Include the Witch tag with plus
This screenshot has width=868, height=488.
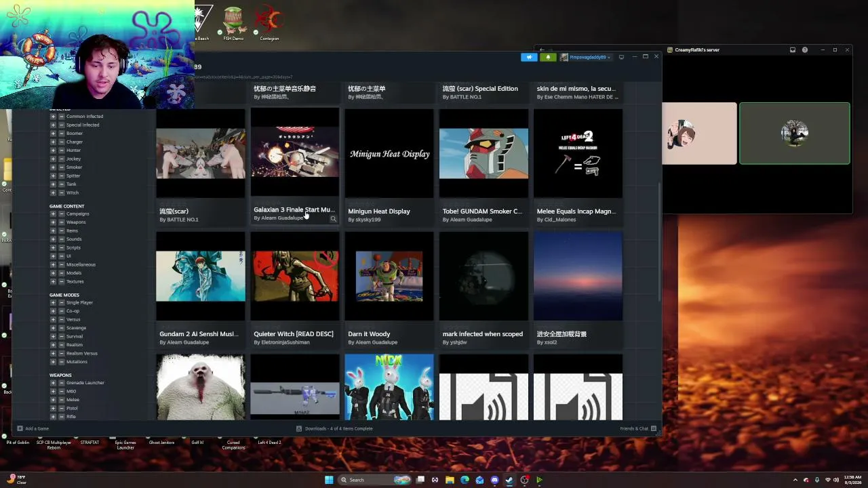[53, 192]
